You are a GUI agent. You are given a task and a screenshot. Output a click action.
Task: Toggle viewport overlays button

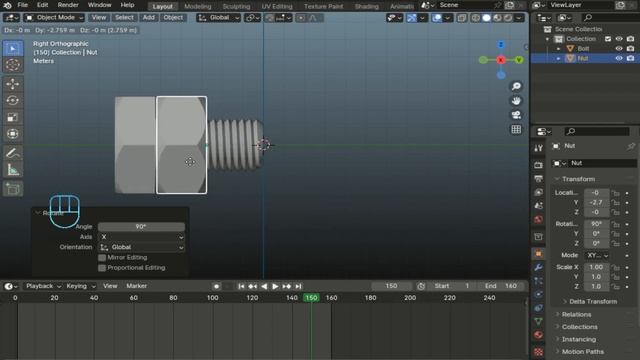click(x=437, y=18)
